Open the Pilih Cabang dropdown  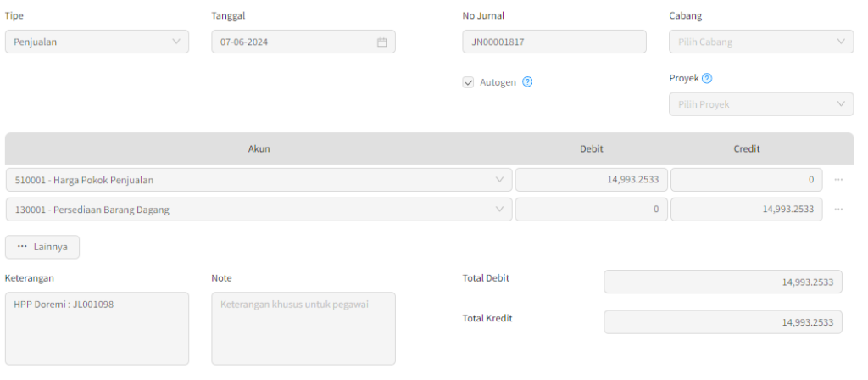click(x=761, y=42)
